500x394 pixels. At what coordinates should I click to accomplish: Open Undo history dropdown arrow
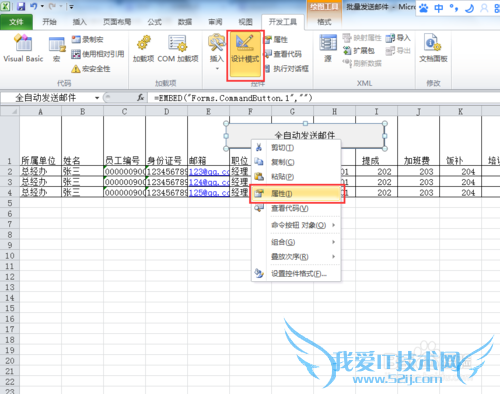[42, 6]
